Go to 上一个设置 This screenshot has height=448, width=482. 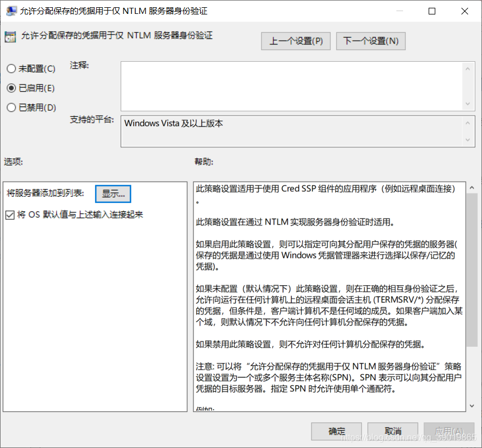[x=295, y=41]
